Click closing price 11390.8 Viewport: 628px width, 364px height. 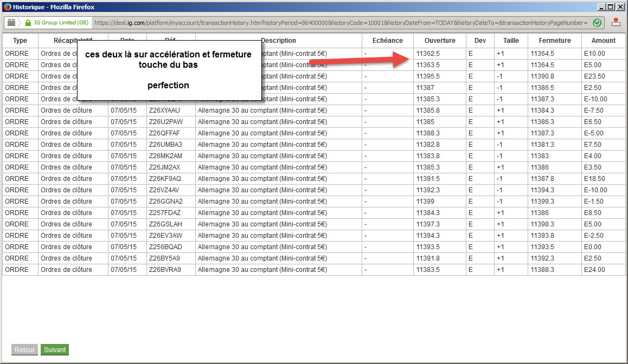tap(542, 76)
